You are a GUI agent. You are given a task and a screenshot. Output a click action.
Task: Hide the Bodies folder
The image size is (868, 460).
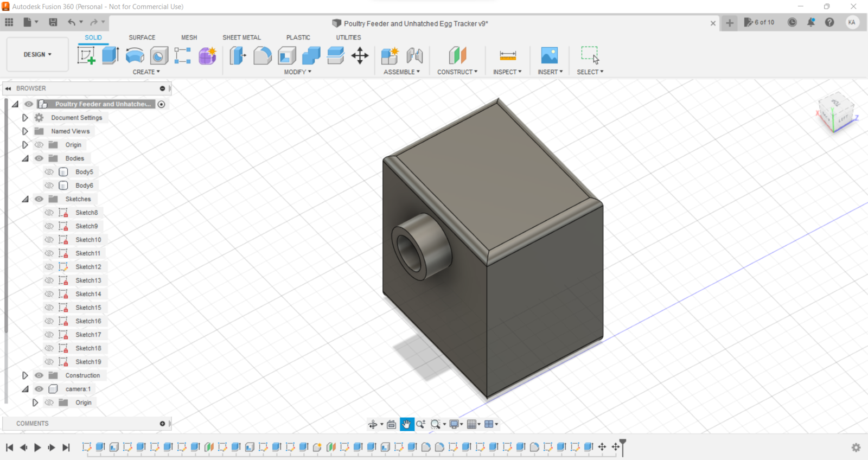(x=39, y=158)
